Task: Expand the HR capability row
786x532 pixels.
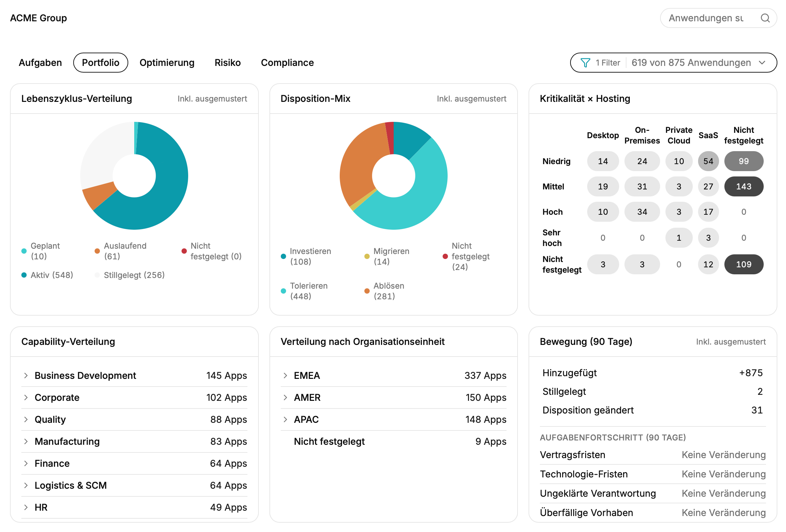Action: (134, 507)
